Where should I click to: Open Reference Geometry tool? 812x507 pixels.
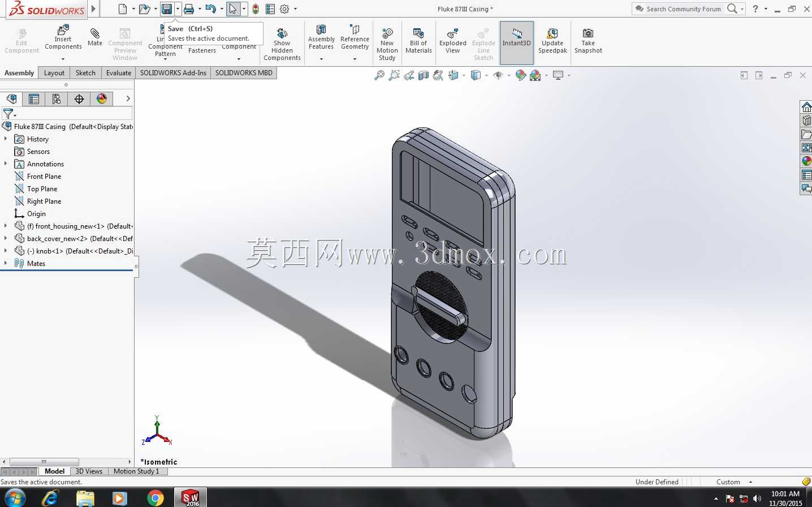(355, 42)
